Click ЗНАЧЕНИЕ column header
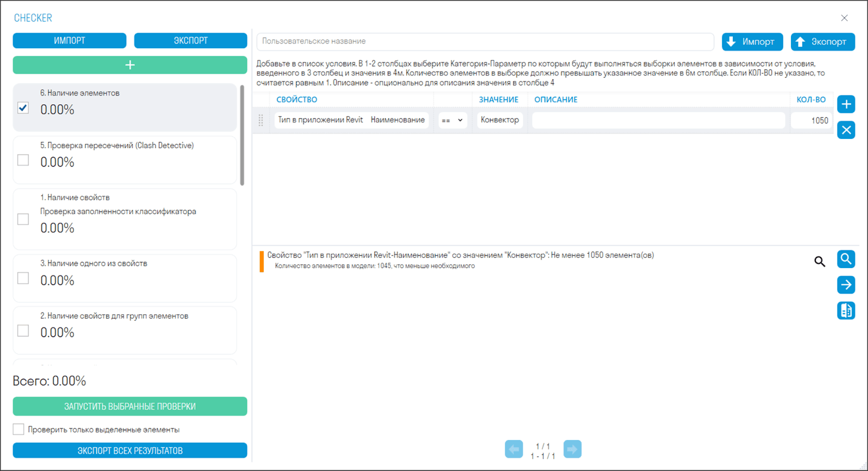 tap(499, 100)
